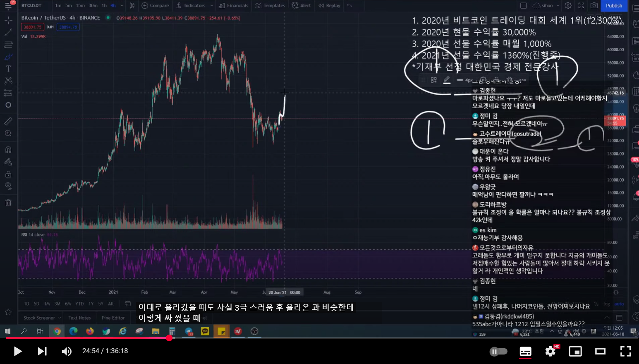Viewport: 639px width, 364px height.
Task: Create a new Alert
Action: point(302,5)
